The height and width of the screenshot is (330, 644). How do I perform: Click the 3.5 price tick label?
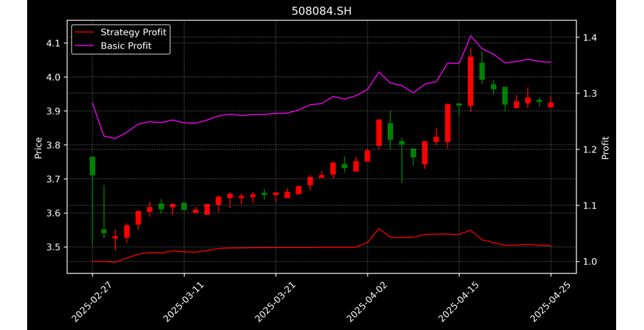coord(54,248)
